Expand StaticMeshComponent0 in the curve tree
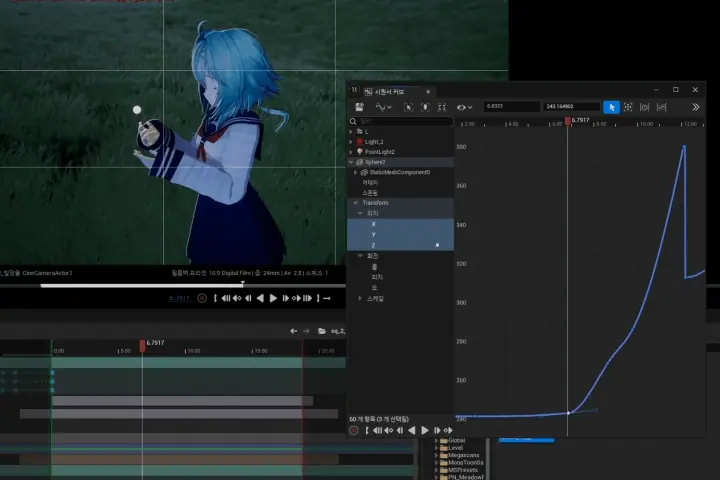The width and height of the screenshot is (720, 480). (x=355, y=173)
